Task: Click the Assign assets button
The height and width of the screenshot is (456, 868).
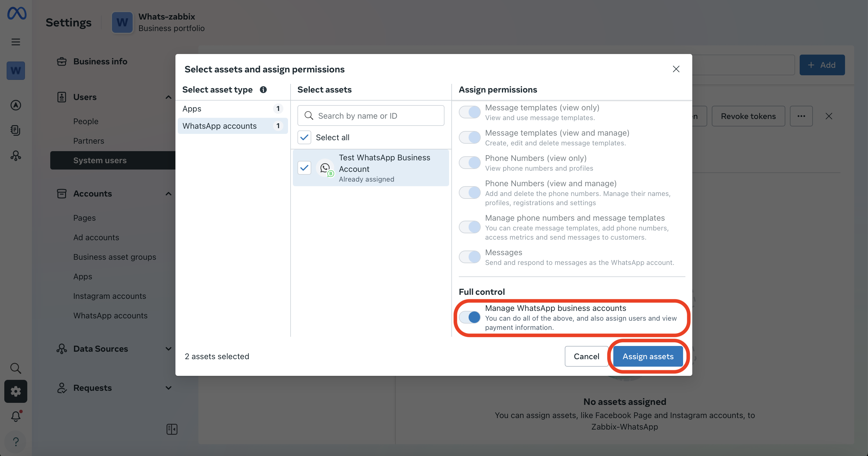Action: (x=648, y=356)
